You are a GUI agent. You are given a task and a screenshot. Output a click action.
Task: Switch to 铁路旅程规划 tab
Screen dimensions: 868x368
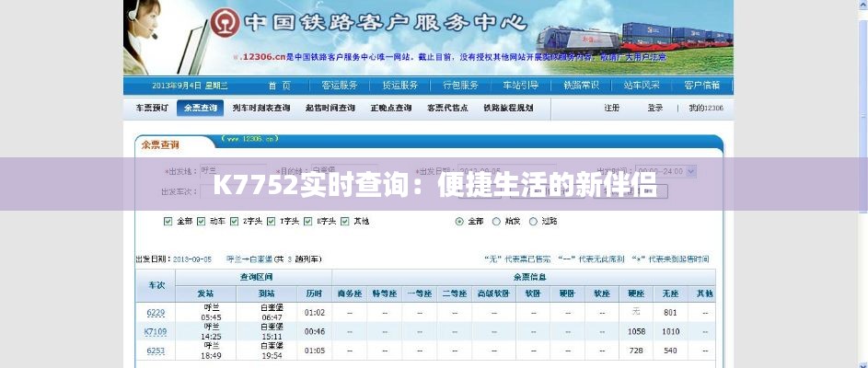click(508, 109)
